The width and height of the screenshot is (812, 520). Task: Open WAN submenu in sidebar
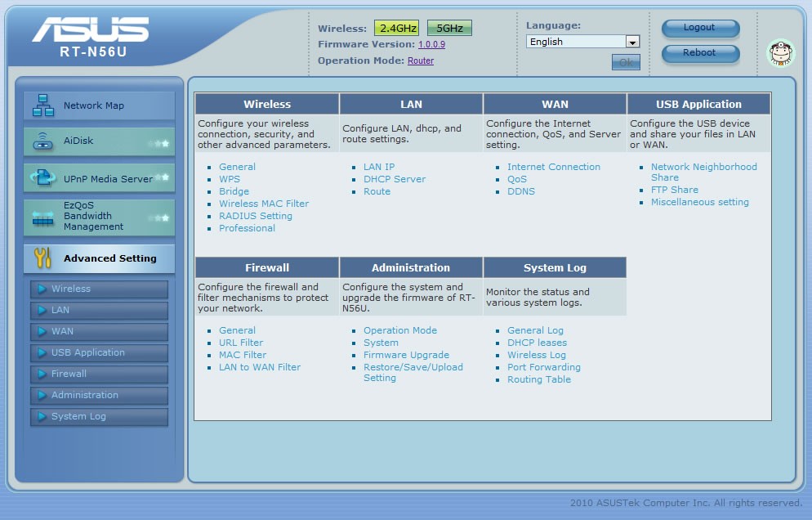(100, 331)
